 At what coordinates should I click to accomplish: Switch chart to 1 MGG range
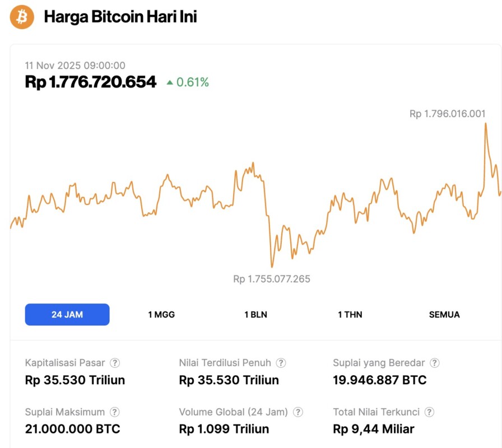pos(161,315)
